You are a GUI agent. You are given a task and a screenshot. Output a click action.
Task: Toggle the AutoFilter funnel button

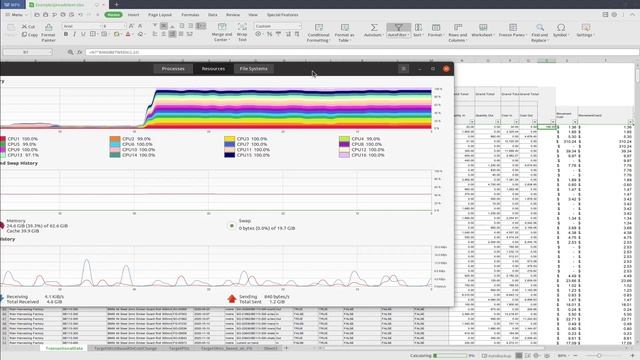[x=398, y=30]
